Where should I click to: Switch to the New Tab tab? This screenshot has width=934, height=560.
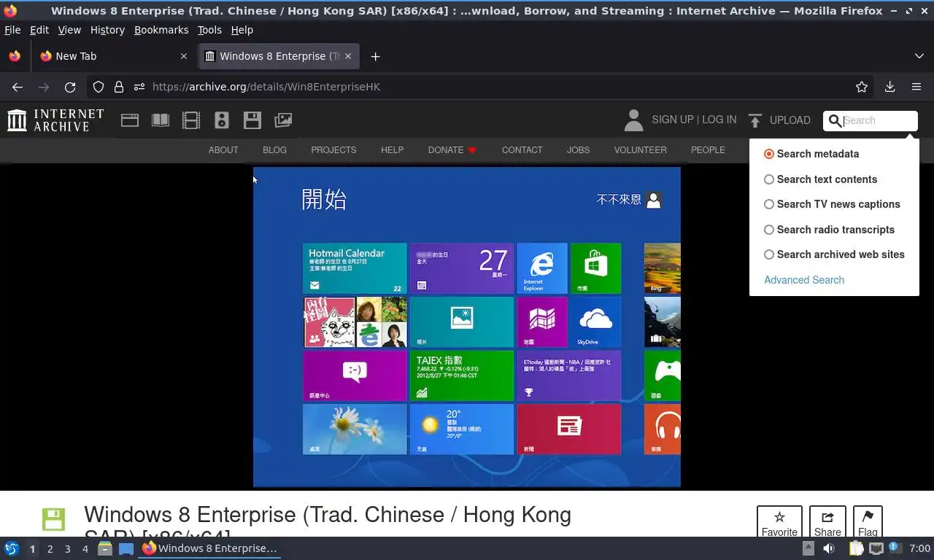point(113,56)
